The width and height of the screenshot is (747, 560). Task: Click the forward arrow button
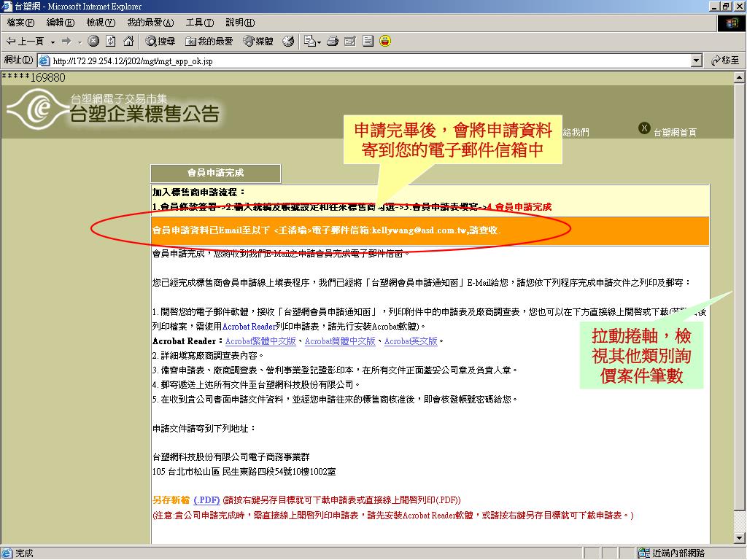tap(66, 42)
